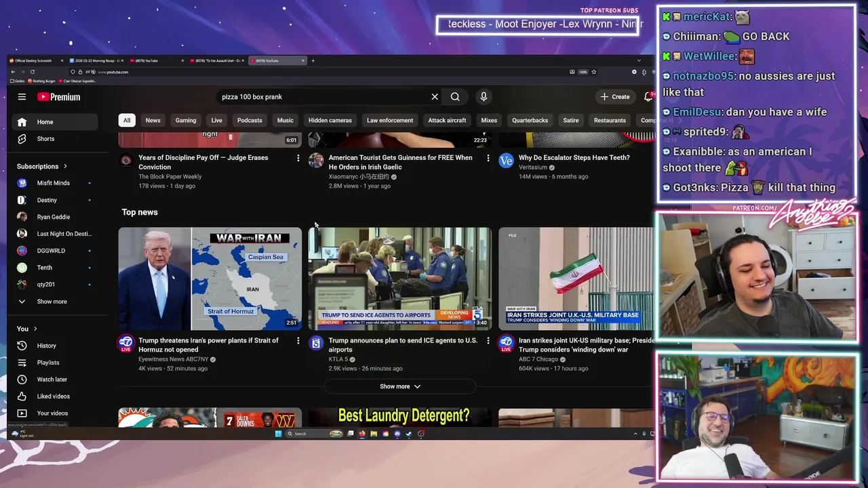Open Shorts in sidebar

55,139
